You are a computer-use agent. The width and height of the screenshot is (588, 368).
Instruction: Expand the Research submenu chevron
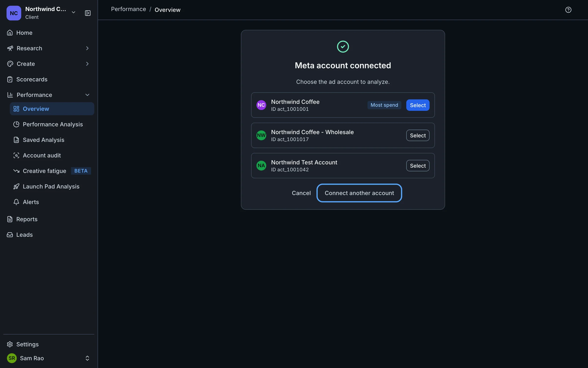pos(87,48)
